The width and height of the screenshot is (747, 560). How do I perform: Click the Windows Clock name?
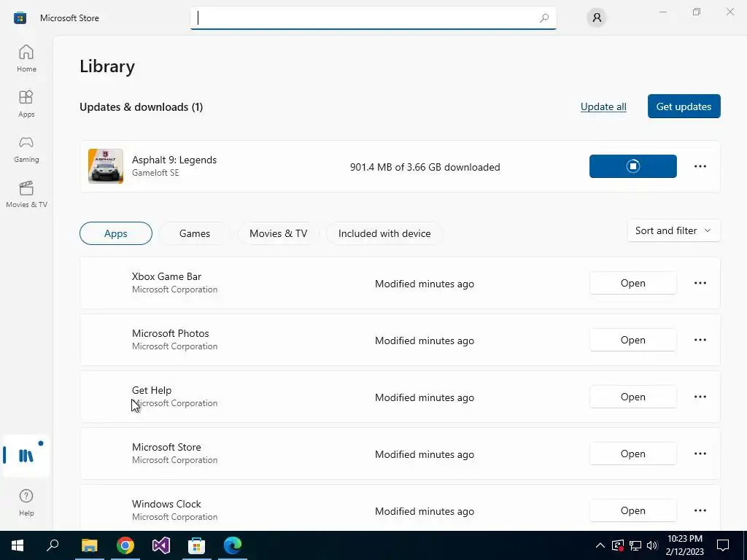[x=167, y=504]
